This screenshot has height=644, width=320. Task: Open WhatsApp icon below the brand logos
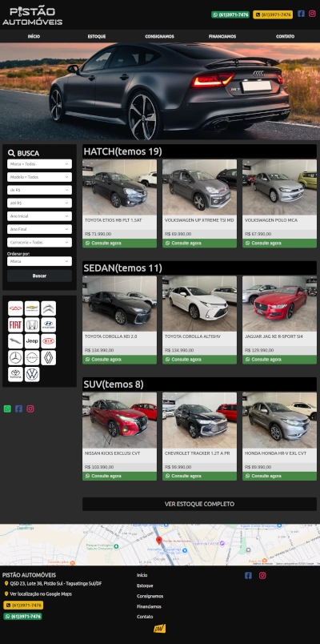tap(7, 409)
